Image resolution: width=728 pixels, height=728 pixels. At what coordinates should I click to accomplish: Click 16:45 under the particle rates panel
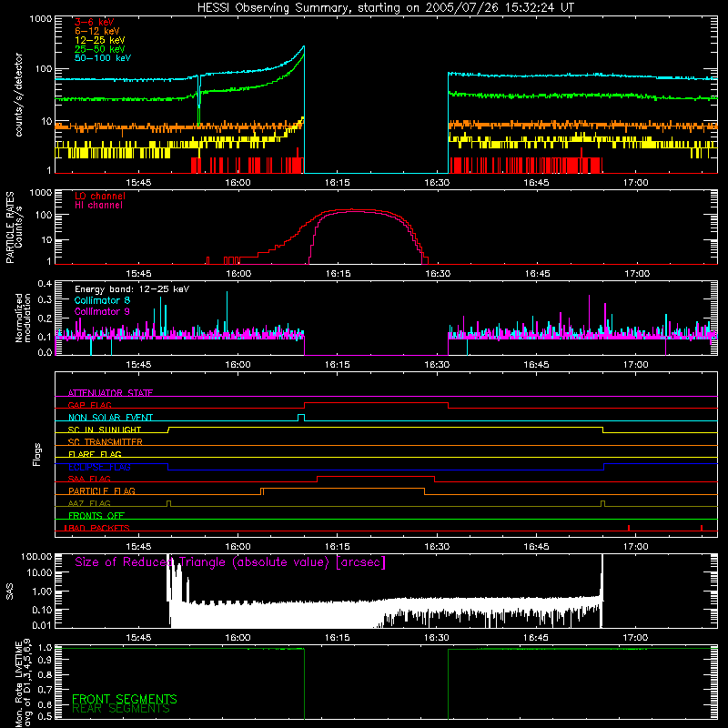pos(537,274)
